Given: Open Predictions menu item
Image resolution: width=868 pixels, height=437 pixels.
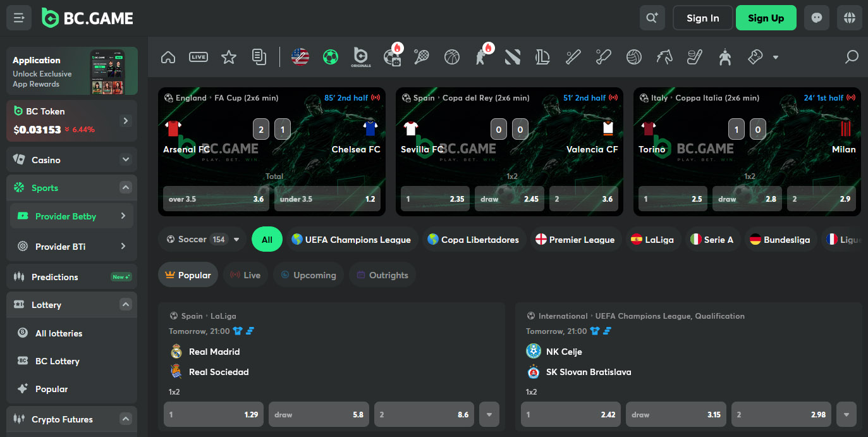Looking at the screenshot, I should (72, 277).
